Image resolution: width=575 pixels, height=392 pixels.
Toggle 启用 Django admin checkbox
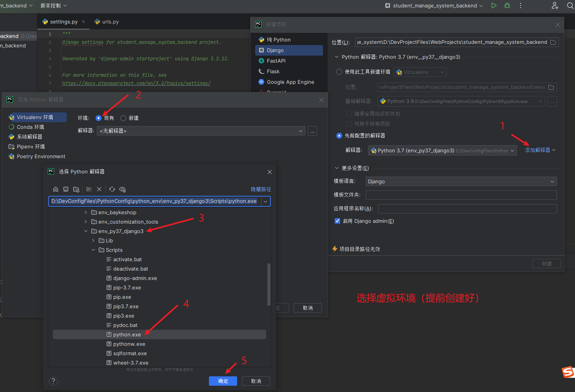tap(337, 221)
